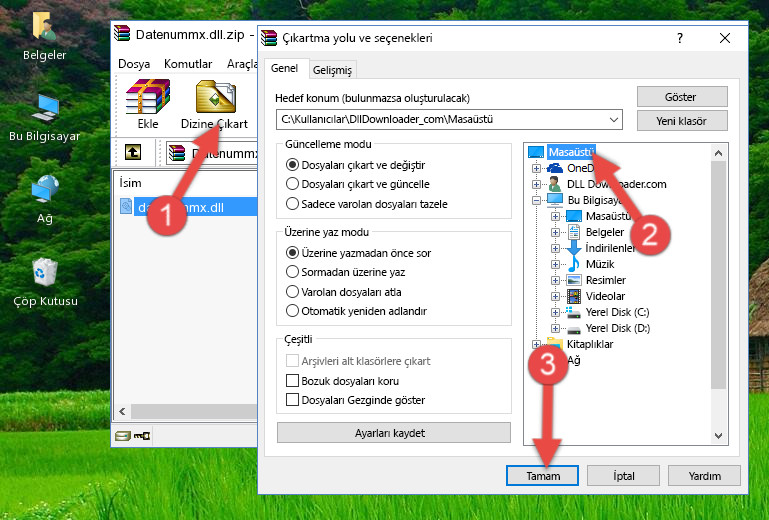The width and height of the screenshot is (769, 520).
Task: Click the Göster button
Action: click(x=682, y=97)
